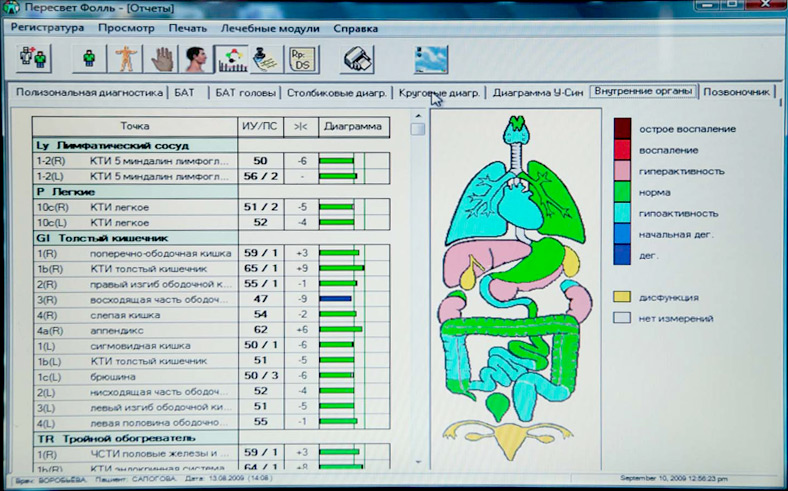Image resolution: width=788 pixels, height=491 pixels.
Task: Click the >|< column header
Action: pos(301,126)
